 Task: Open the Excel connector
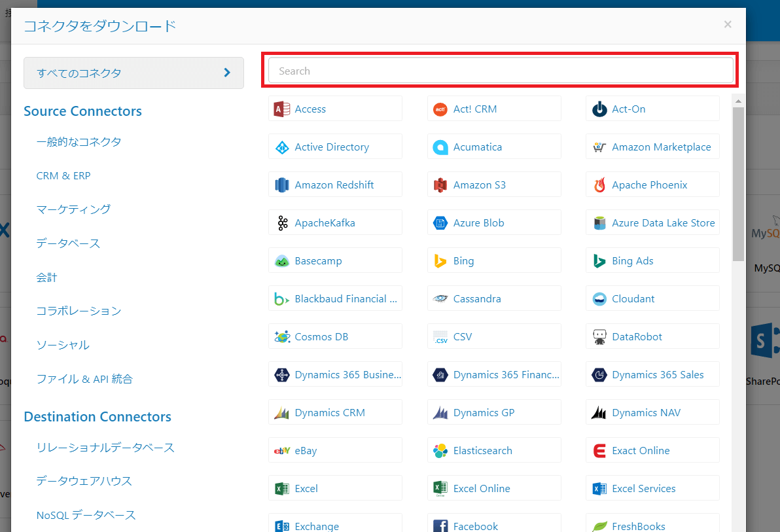pyautogui.click(x=335, y=488)
